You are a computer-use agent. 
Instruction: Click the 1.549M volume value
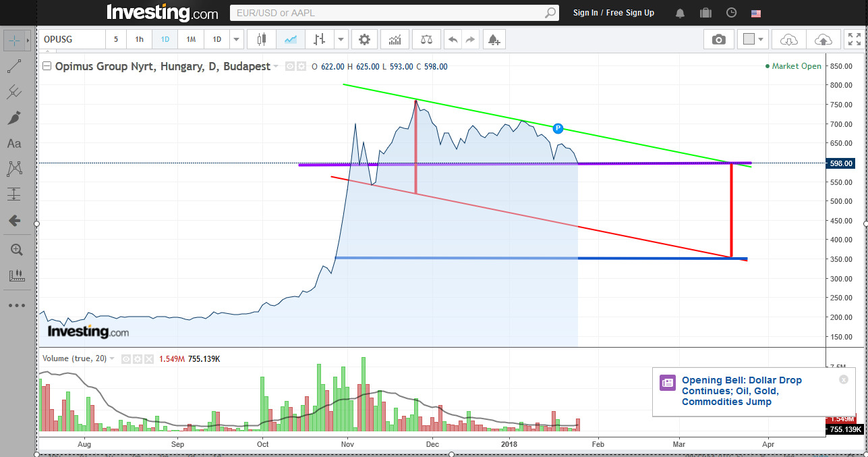pos(171,359)
